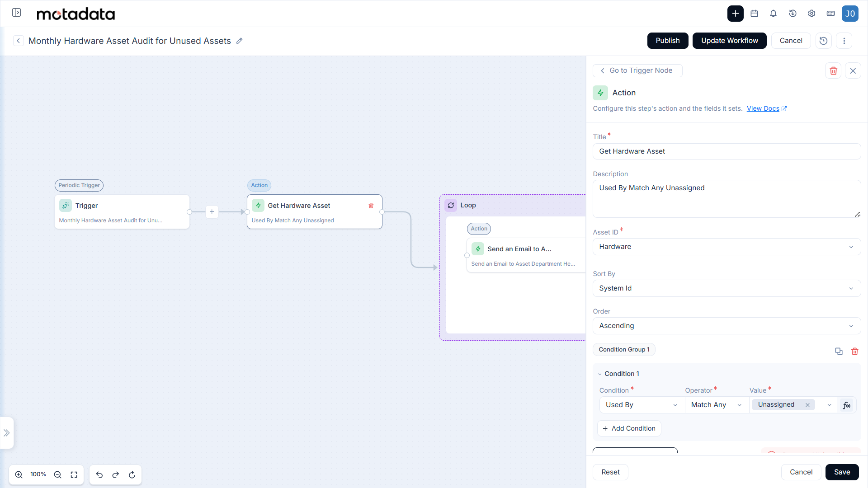Duplicate Condition Group 1
The height and width of the screenshot is (488, 868).
[839, 351]
